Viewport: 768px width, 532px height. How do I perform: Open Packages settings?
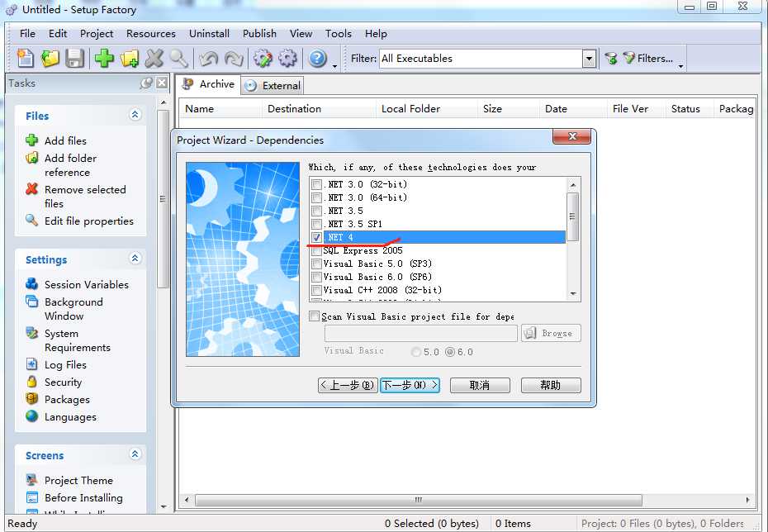pos(67,400)
